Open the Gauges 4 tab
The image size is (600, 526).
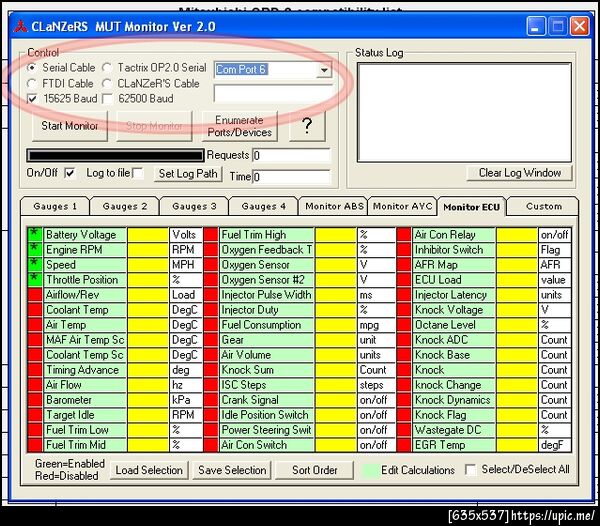[x=264, y=207]
